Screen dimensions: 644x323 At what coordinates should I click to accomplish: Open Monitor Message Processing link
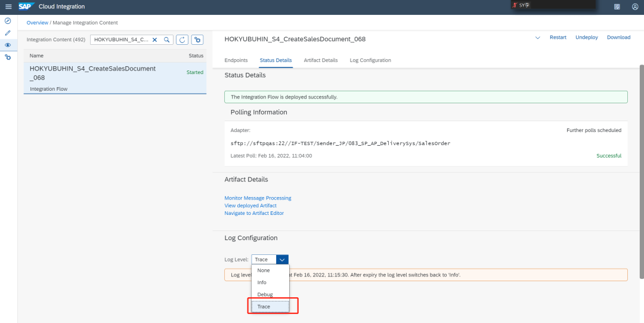258,198
